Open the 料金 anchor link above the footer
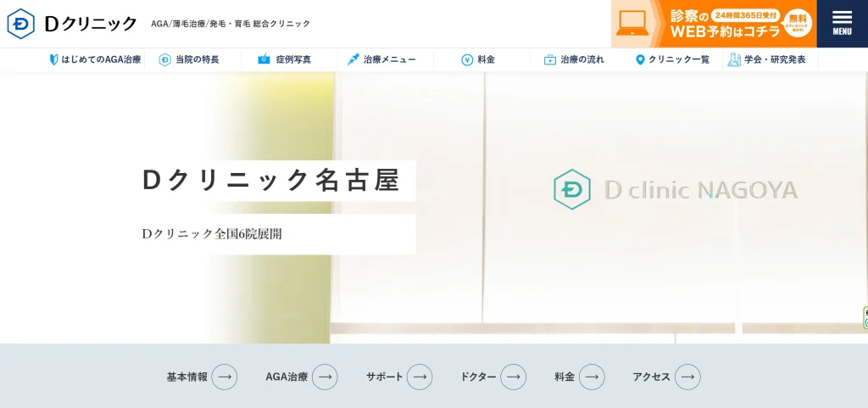 (579, 377)
